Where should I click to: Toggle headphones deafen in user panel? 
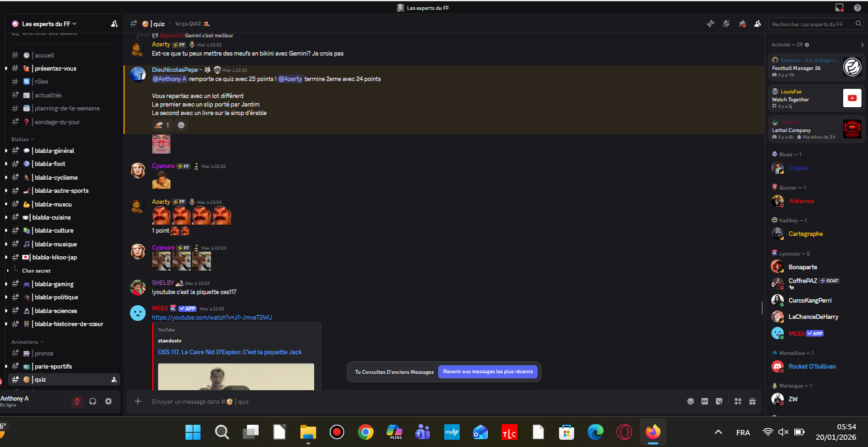pos(93,401)
